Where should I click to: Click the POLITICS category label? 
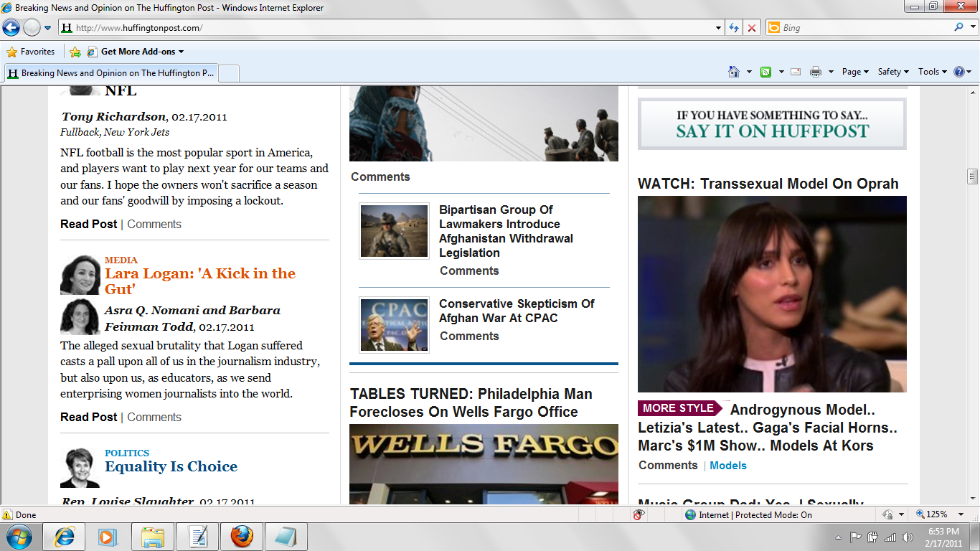pos(127,453)
